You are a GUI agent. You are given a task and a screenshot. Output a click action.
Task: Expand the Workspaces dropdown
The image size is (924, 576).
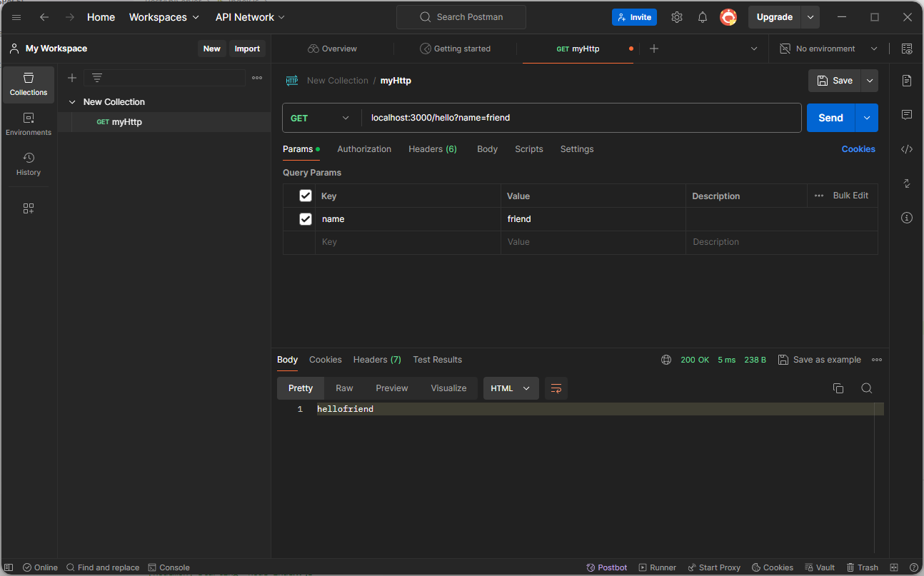point(164,17)
